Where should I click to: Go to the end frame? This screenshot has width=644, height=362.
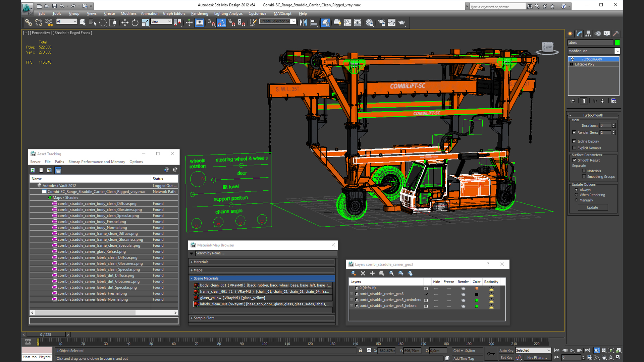[587, 350]
